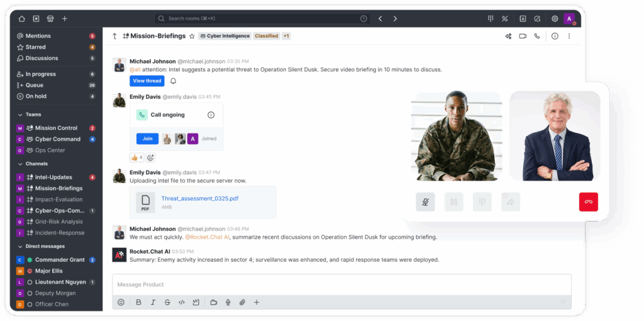
Task: Click the contacts icon in top bar
Action: tap(523, 18)
